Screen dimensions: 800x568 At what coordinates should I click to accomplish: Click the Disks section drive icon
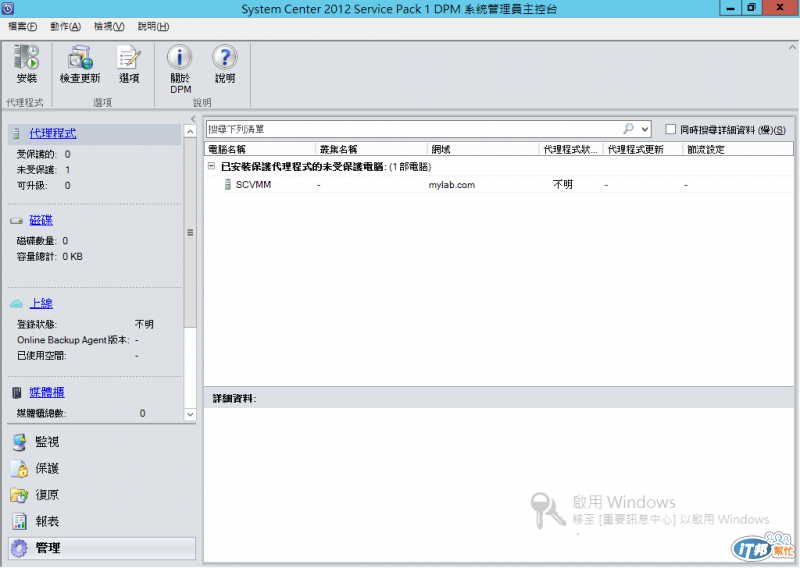coord(16,221)
